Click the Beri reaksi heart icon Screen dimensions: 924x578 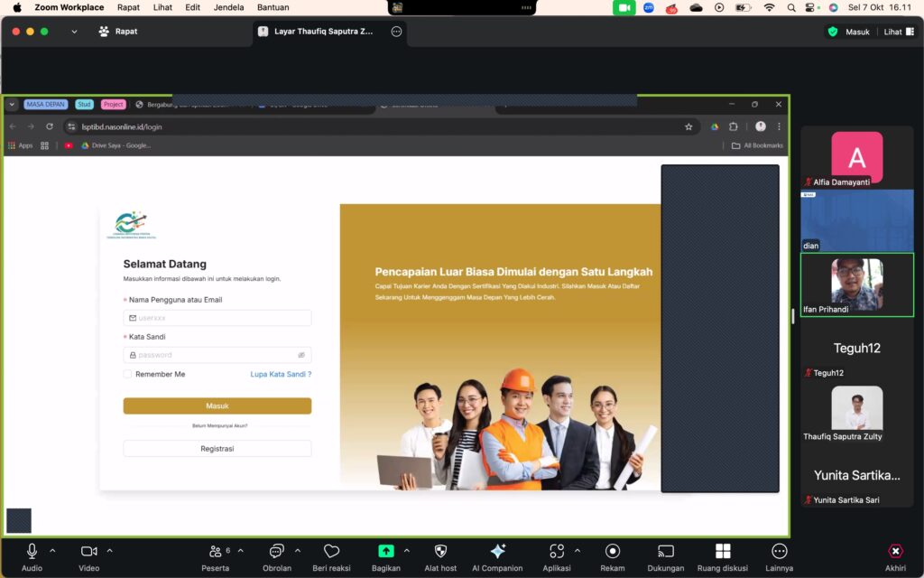pyautogui.click(x=331, y=552)
